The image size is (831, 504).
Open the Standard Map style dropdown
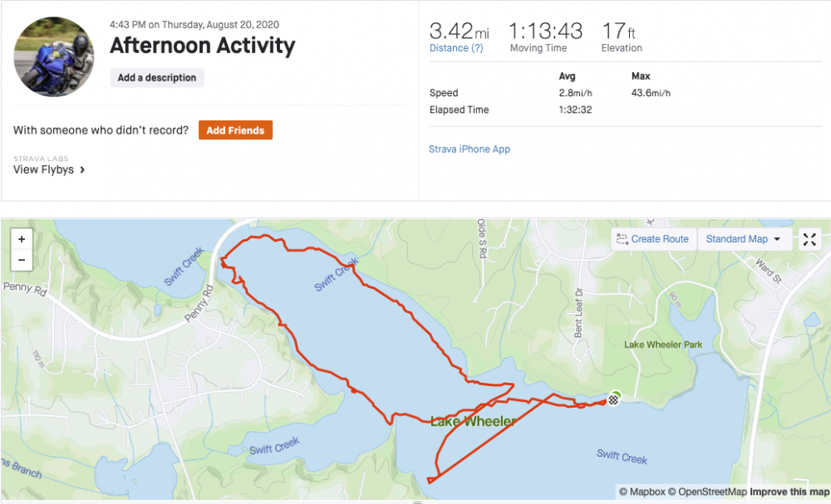pyautogui.click(x=743, y=239)
